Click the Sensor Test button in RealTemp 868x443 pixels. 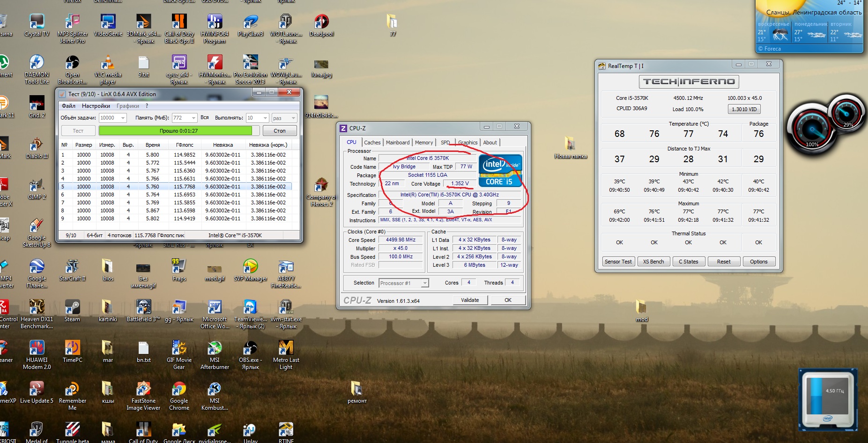coord(618,262)
